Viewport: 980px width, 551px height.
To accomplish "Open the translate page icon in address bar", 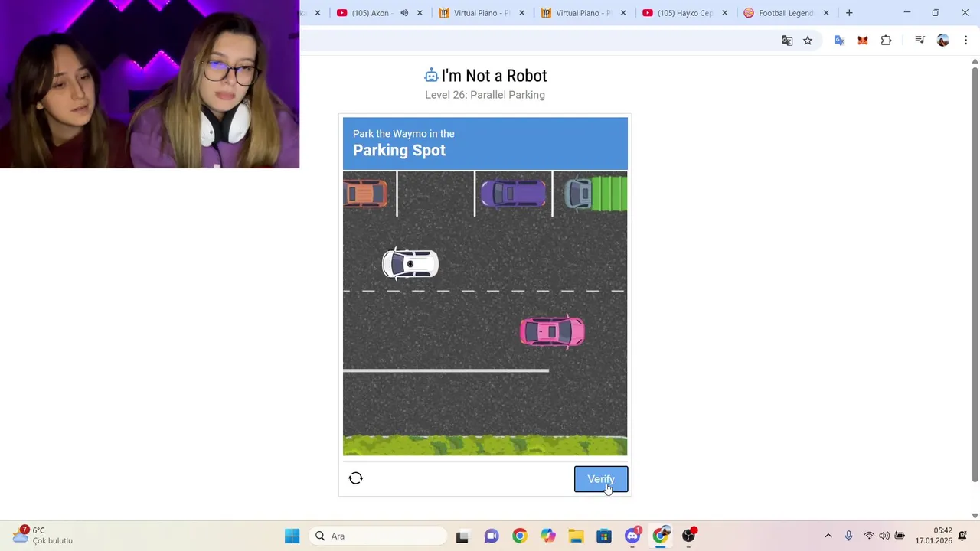I will click(x=787, y=41).
